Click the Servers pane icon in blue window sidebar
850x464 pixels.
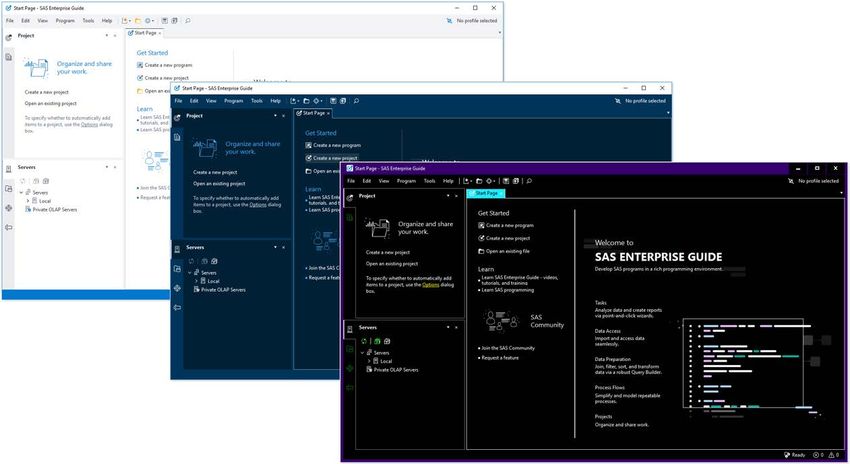177,249
